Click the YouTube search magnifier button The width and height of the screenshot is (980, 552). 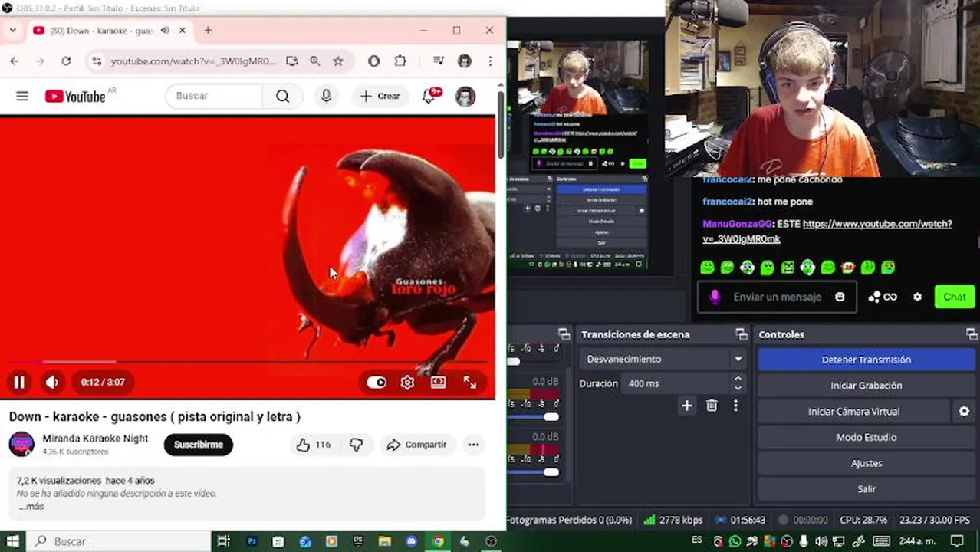click(x=282, y=96)
